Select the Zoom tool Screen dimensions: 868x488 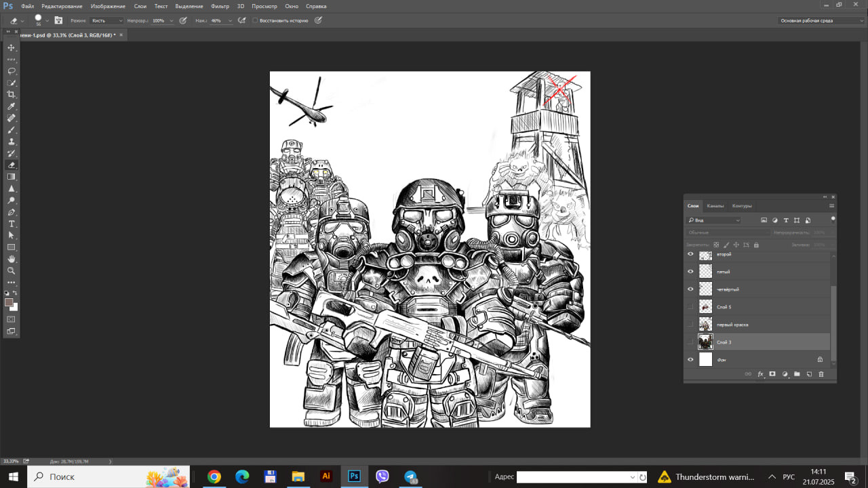coord(12,270)
